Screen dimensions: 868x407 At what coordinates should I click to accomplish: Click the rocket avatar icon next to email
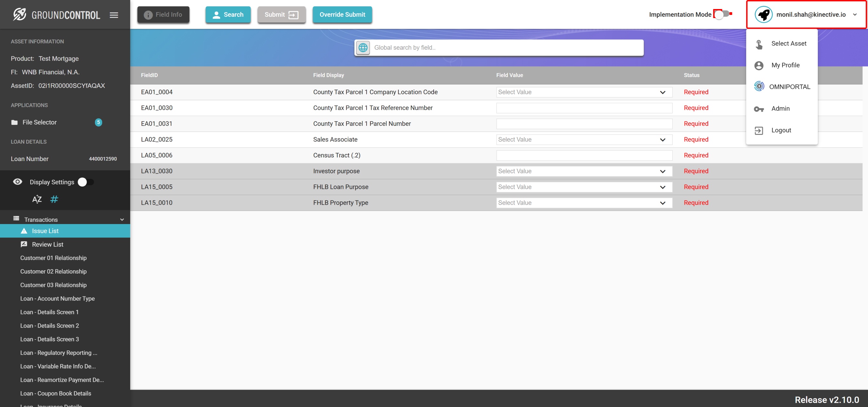pos(764,15)
